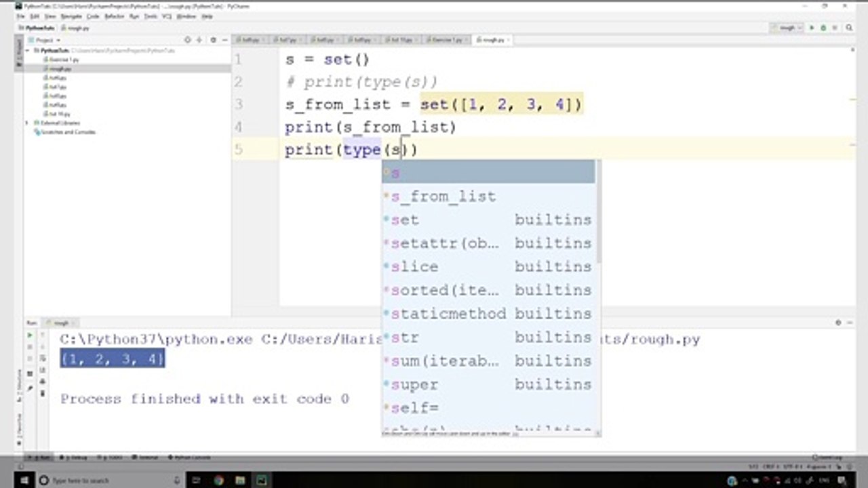Open the View menu
This screenshot has width=868, height=488.
pyautogui.click(x=50, y=16)
